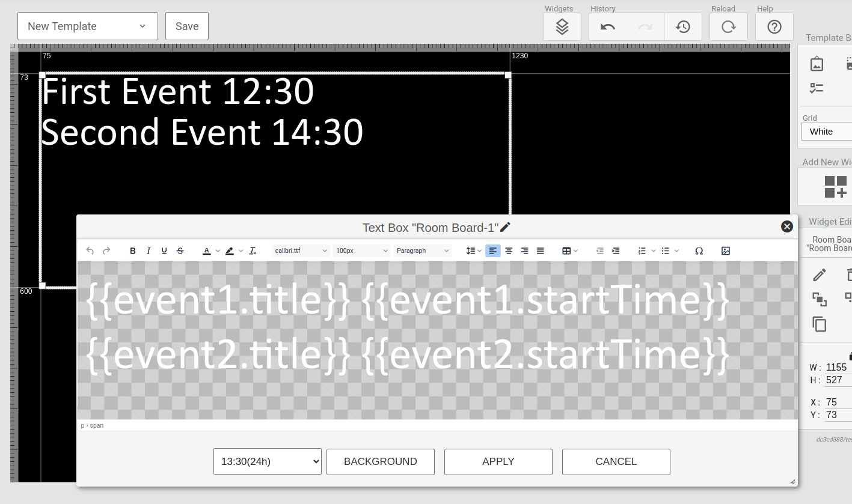
Task: Open the calibri.ttf font dropdown
Action: click(x=301, y=250)
